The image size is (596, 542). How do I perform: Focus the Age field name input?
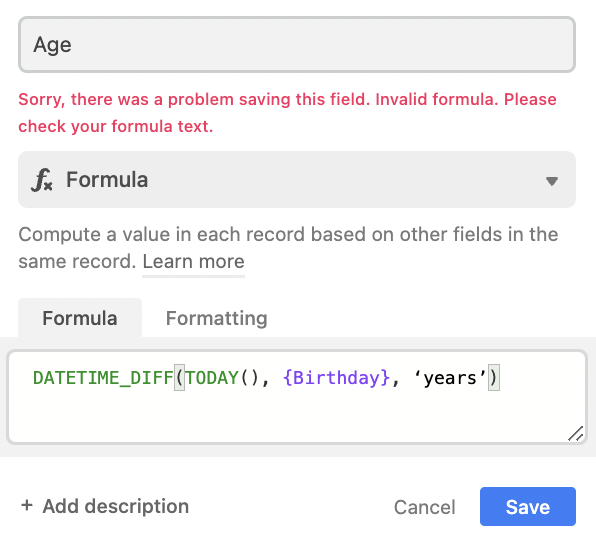click(297, 44)
